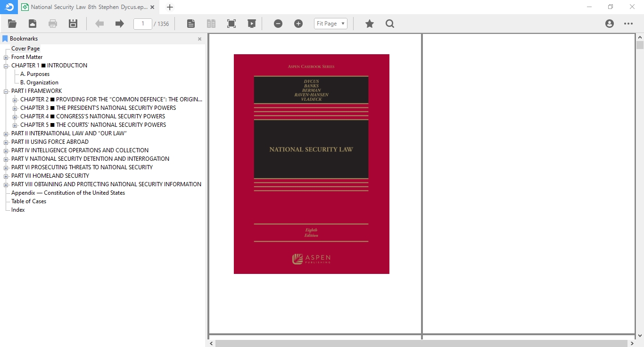Open search with the magnifier icon
Image resolution: width=644 pixels, height=347 pixels.
tap(390, 24)
